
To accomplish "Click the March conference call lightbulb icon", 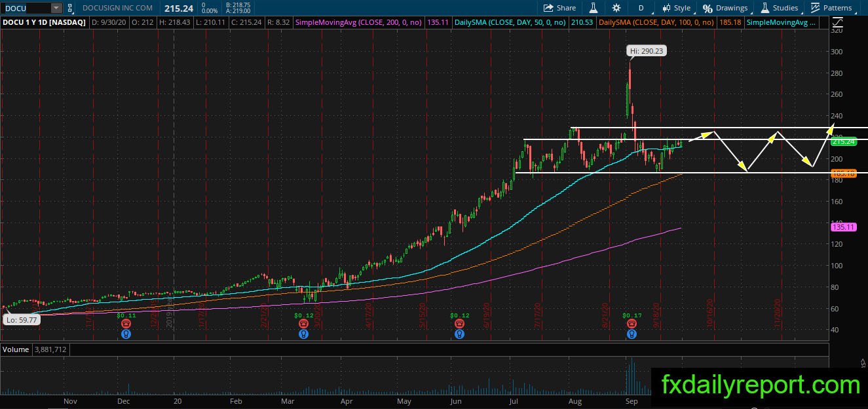I will coord(303,333).
